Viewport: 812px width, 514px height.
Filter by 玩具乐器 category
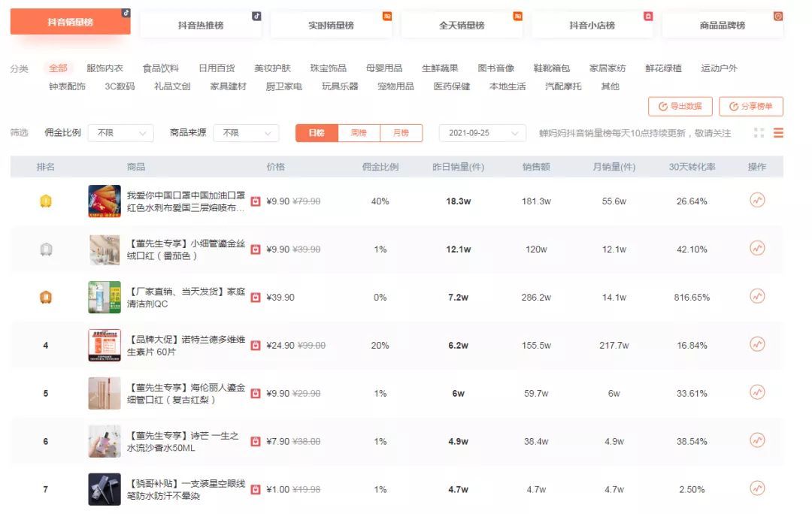pyautogui.click(x=340, y=86)
